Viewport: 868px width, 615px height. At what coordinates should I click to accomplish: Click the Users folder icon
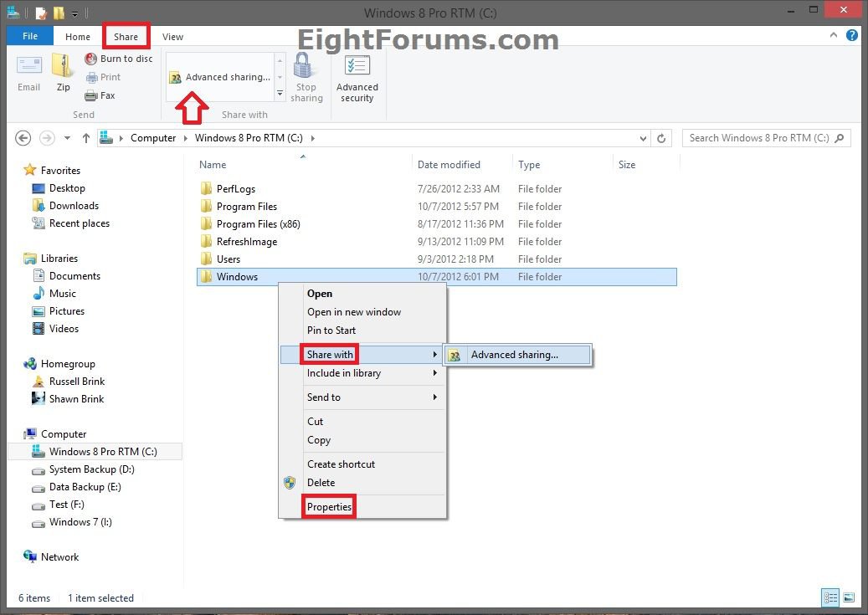(x=206, y=259)
